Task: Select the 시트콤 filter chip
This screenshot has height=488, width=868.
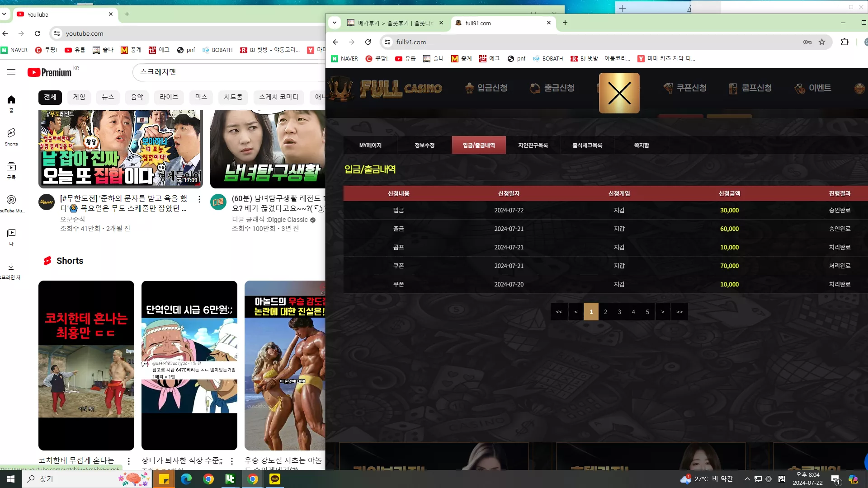Action: (x=233, y=97)
